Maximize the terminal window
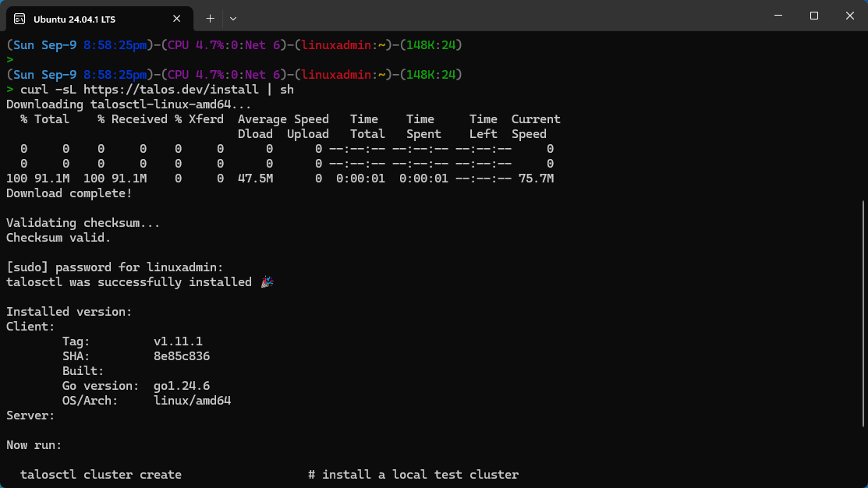Screen dimensions: 868x488 tap(813, 16)
